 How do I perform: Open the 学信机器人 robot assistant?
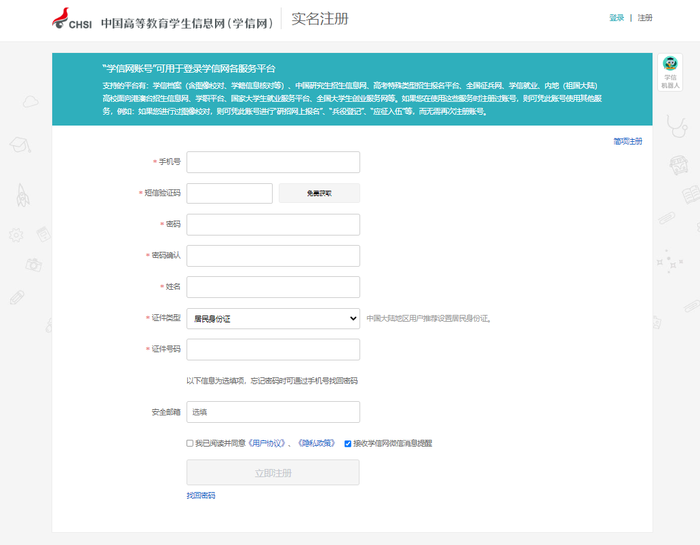(670, 72)
